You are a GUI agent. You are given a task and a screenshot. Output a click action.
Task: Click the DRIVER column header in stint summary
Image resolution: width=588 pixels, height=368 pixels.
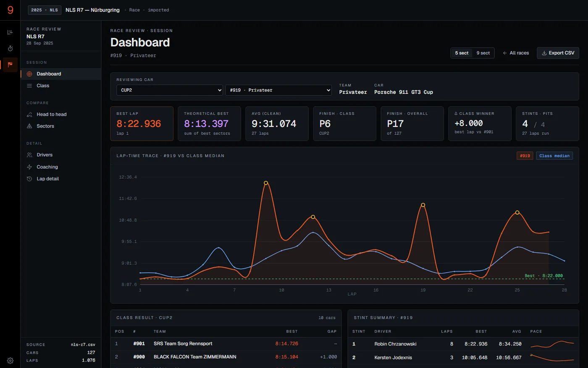383,331
